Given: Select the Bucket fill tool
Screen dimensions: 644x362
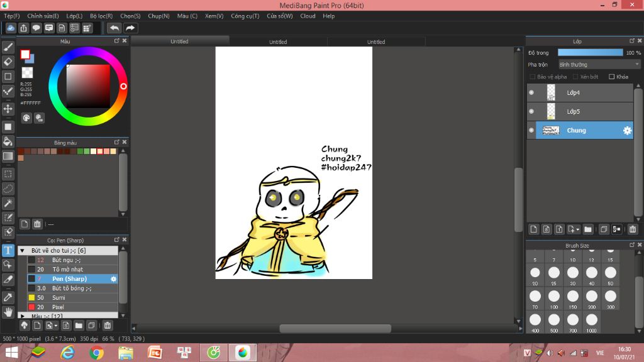Looking at the screenshot, I should pyautogui.click(x=8, y=141).
